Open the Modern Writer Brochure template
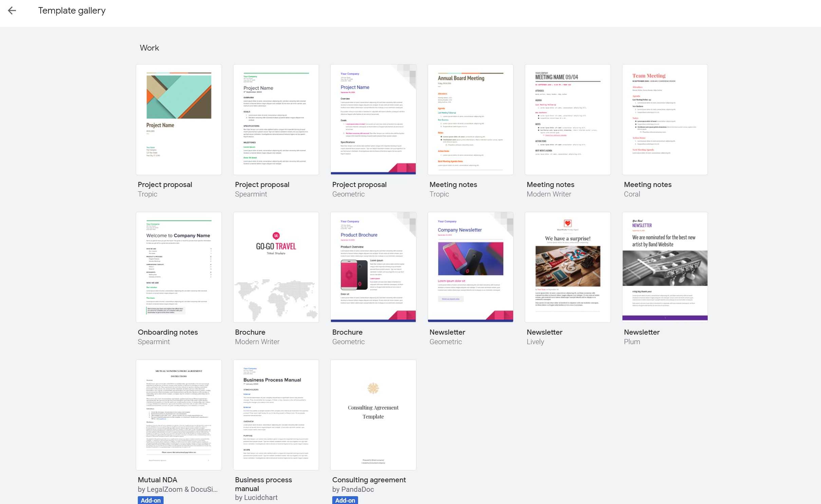The width and height of the screenshot is (821, 504). pyautogui.click(x=276, y=267)
